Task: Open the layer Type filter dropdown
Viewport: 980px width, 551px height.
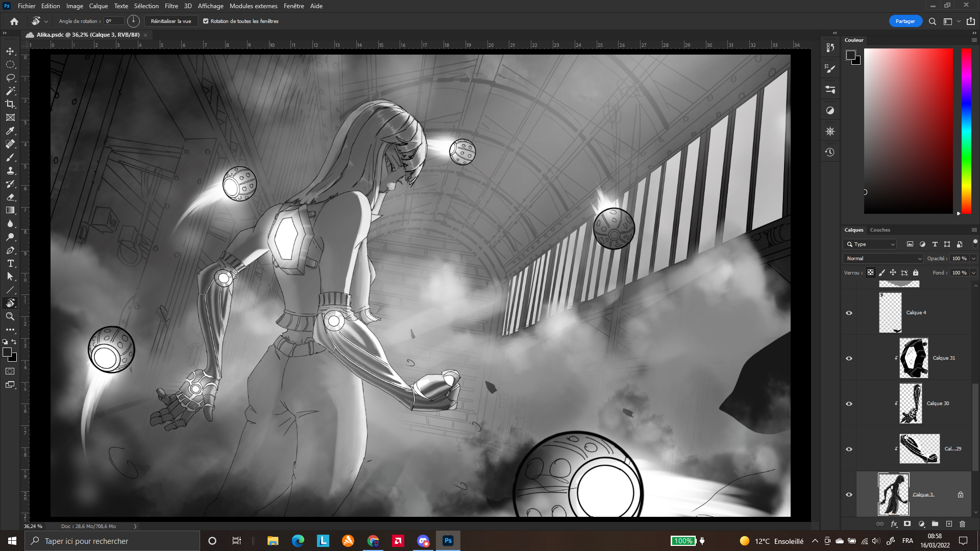Action: tap(870, 244)
